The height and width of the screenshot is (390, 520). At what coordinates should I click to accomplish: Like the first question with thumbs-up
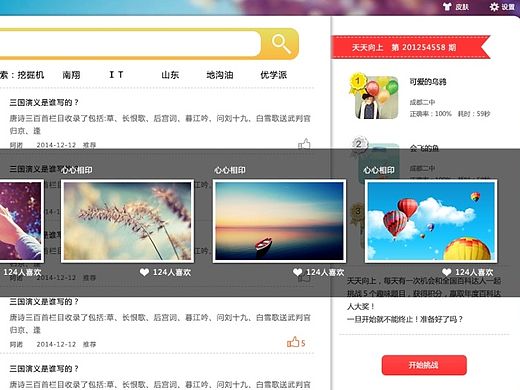(304, 144)
